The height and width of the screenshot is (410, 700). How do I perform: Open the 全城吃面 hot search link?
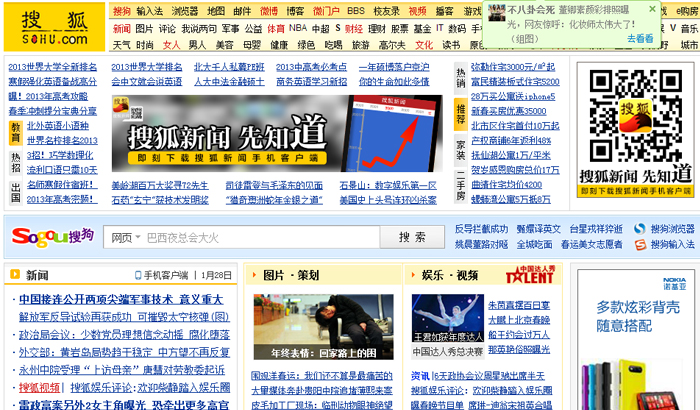click(534, 245)
